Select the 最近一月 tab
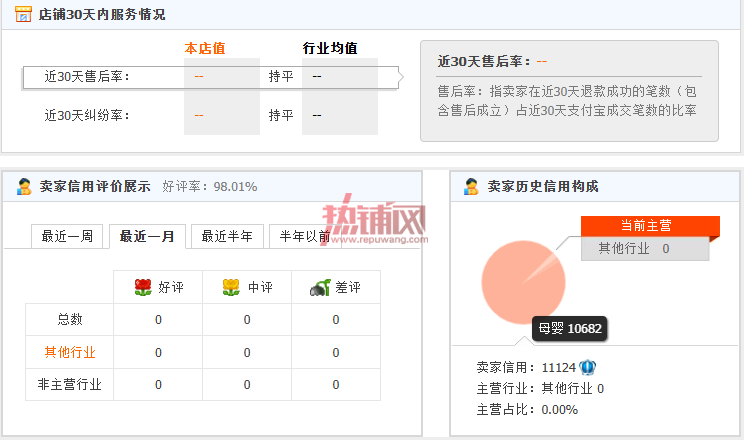Viewport: 749px width, 440px height. pyautogui.click(x=147, y=236)
